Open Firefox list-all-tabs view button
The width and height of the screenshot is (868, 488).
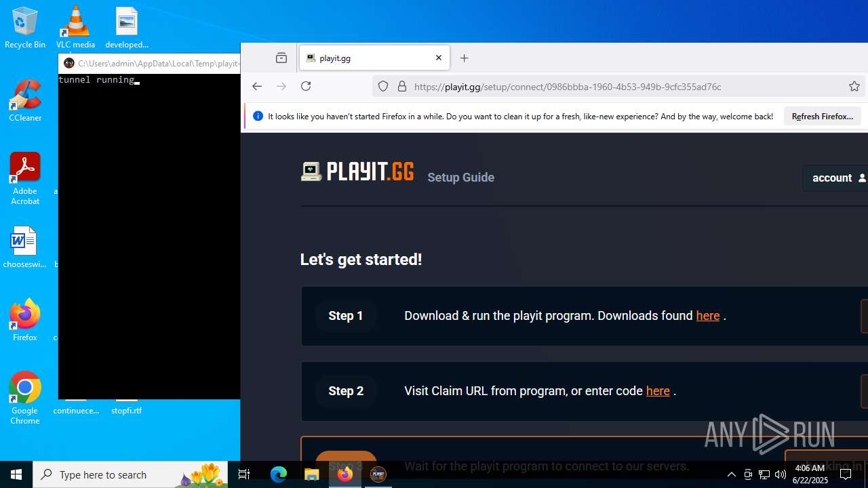[x=281, y=58]
